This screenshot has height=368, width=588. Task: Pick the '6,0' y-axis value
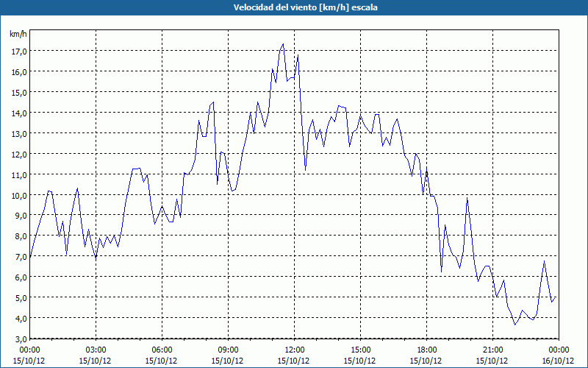click(21, 277)
